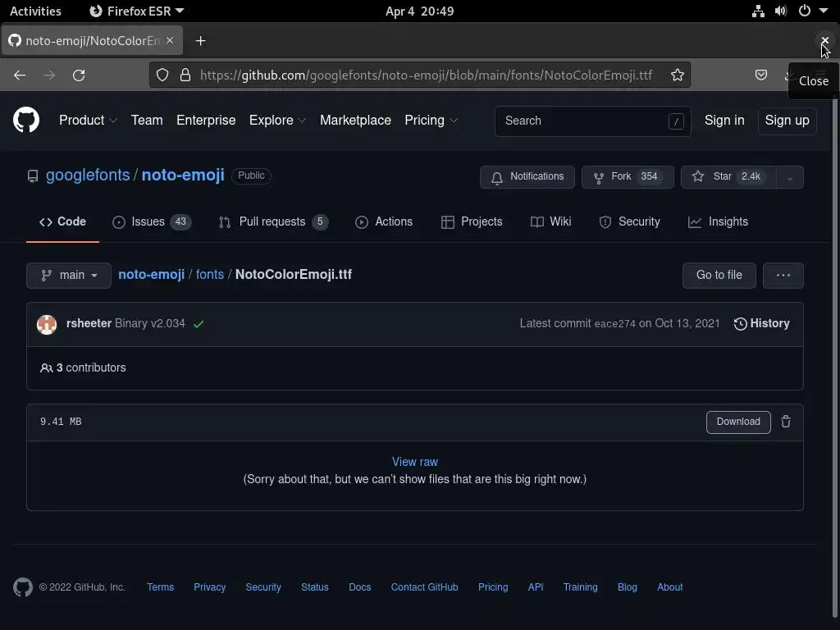Click the View raw link
This screenshot has width=840, height=630.
coord(414,462)
